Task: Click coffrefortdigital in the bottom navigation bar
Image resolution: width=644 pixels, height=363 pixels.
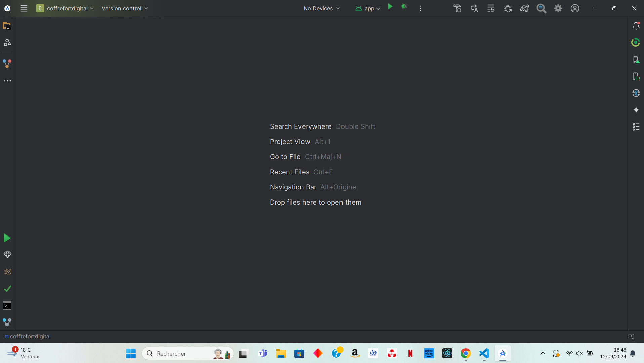Action: coord(30,336)
